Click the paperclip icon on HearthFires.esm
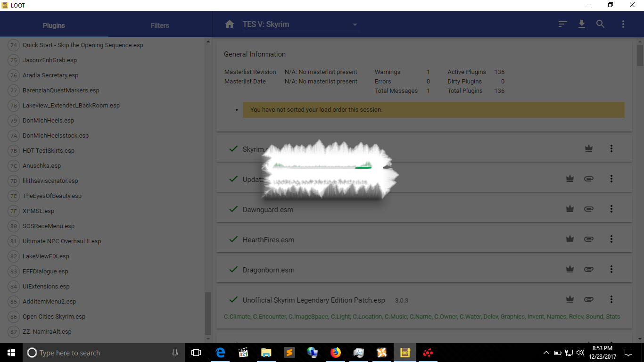This screenshot has height=362, width=644. point(588,239)
